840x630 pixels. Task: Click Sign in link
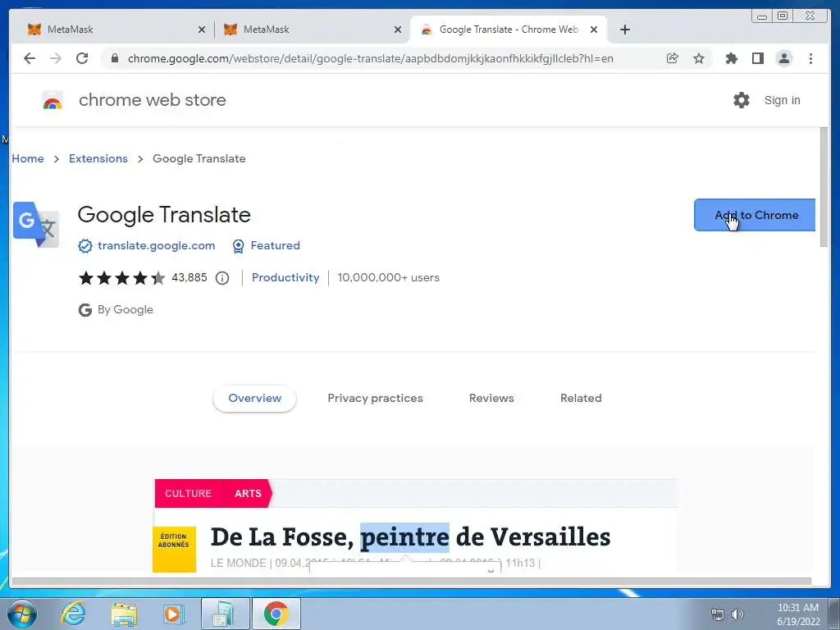click(x=782, y=100)
